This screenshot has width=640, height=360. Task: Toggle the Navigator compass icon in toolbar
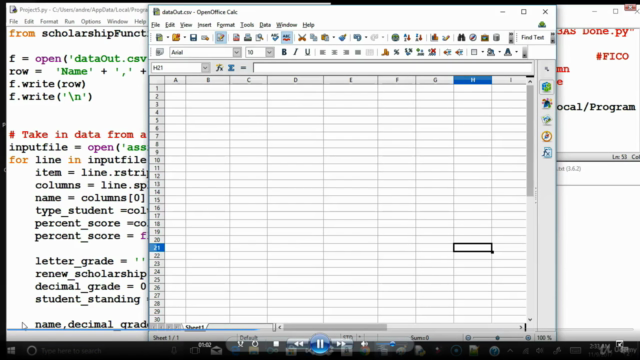[473, 38]
